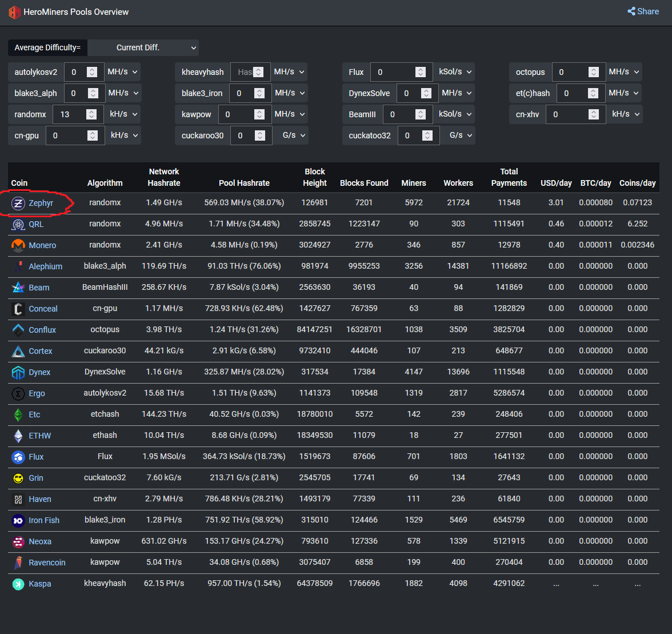Click the cuckatoo32 value stepper arrows
This screenshot has height=634, width=672.
pos(427,135)
